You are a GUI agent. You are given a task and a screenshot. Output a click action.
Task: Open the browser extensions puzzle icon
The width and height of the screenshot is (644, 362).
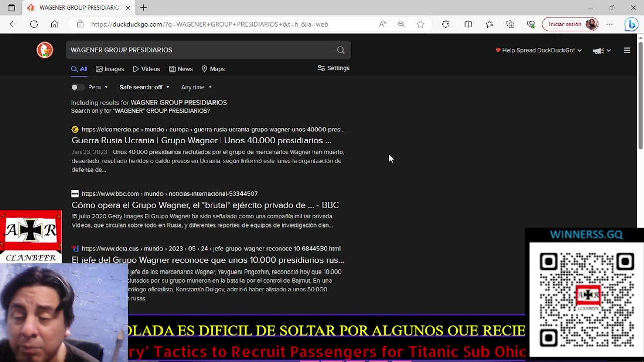point(445,24)
